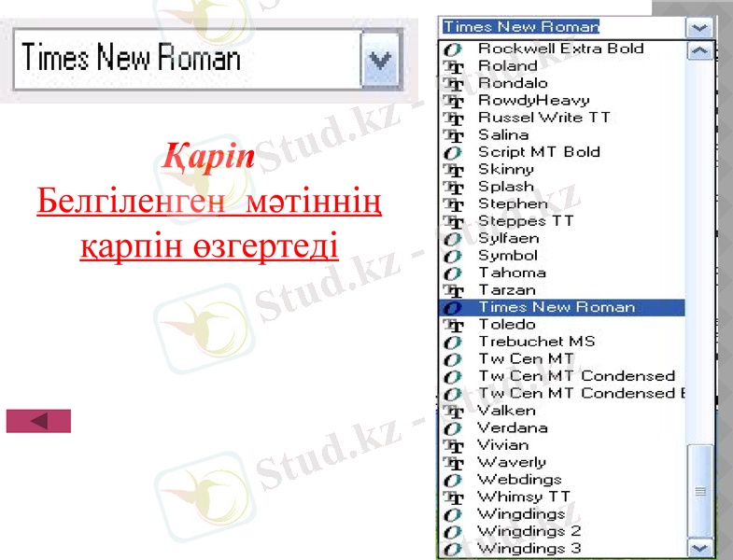733x560 pixels.
Task: Pick Wingdings 3 font name
Action: coord(529,548)
